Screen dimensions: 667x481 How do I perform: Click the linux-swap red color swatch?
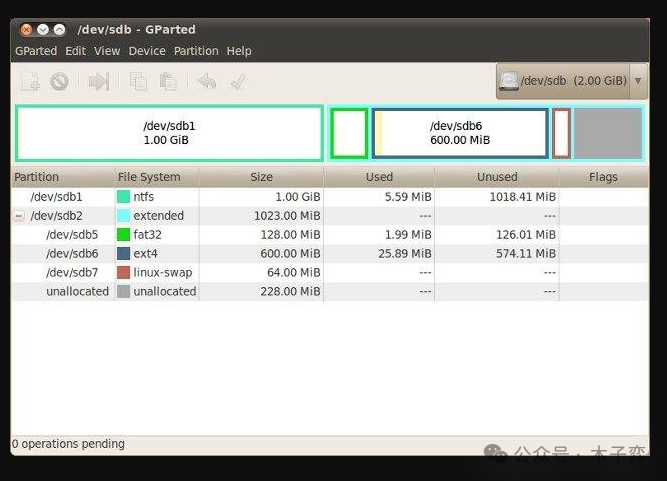[123, 272]
